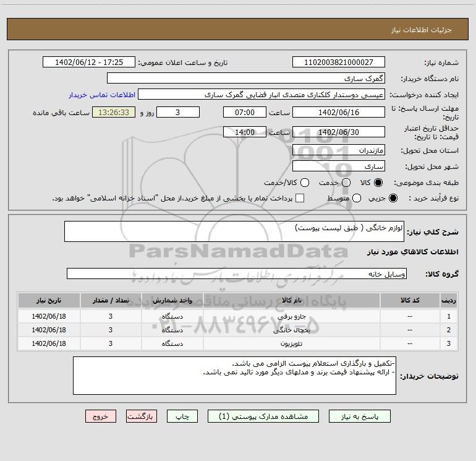Click the واحد شمارش column header
This screenshot has height=461, width=476.
pos(172,300)
